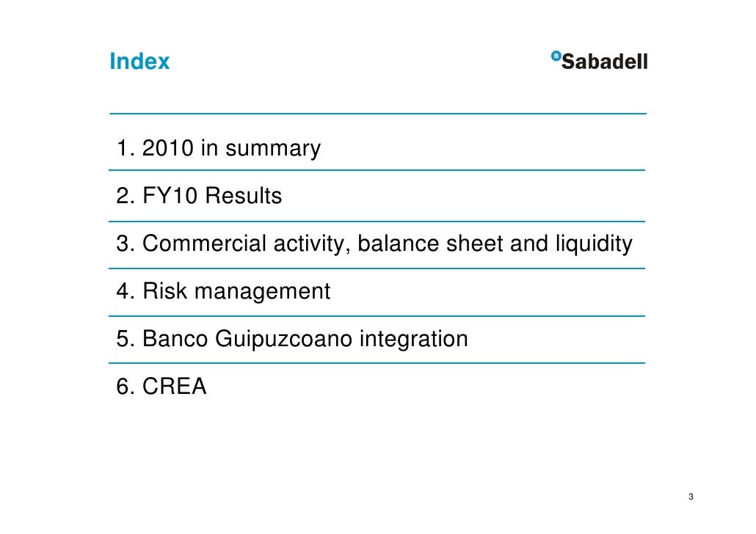Click the word liquidity in item three
Image resolution: width=756 pixels, height=534 pixels.
pyautogui.click(x=594, y=244)
